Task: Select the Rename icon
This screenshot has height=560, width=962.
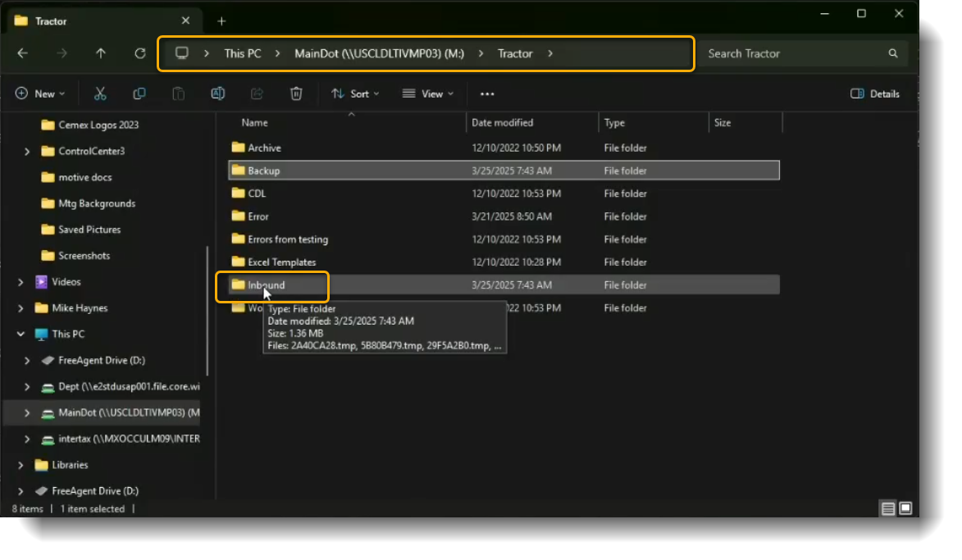Action: coord(217,93)
